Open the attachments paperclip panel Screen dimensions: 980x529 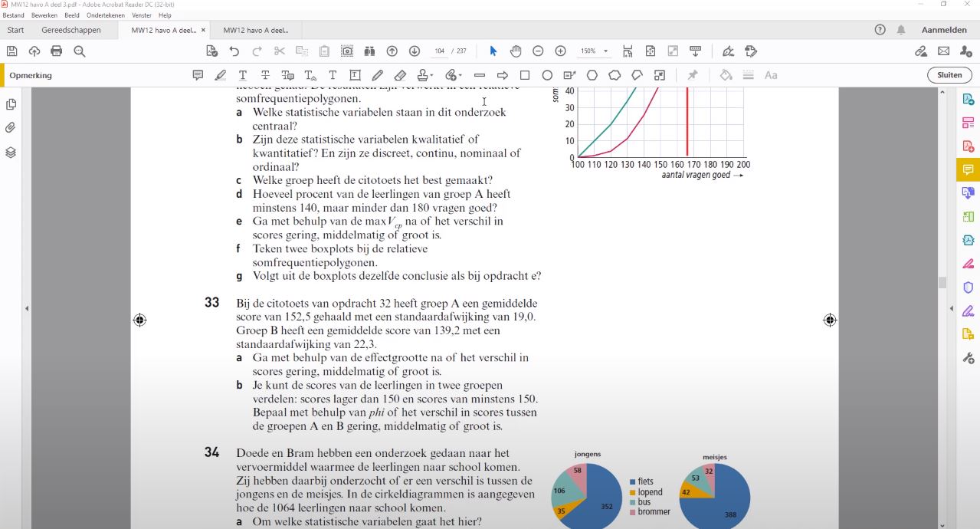click(11, 128)
